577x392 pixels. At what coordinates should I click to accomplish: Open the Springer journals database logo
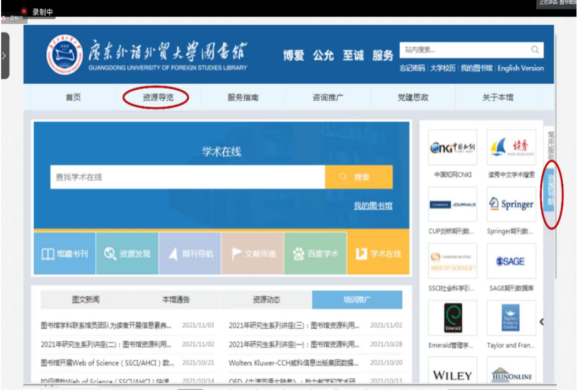[x=511, y=204]
